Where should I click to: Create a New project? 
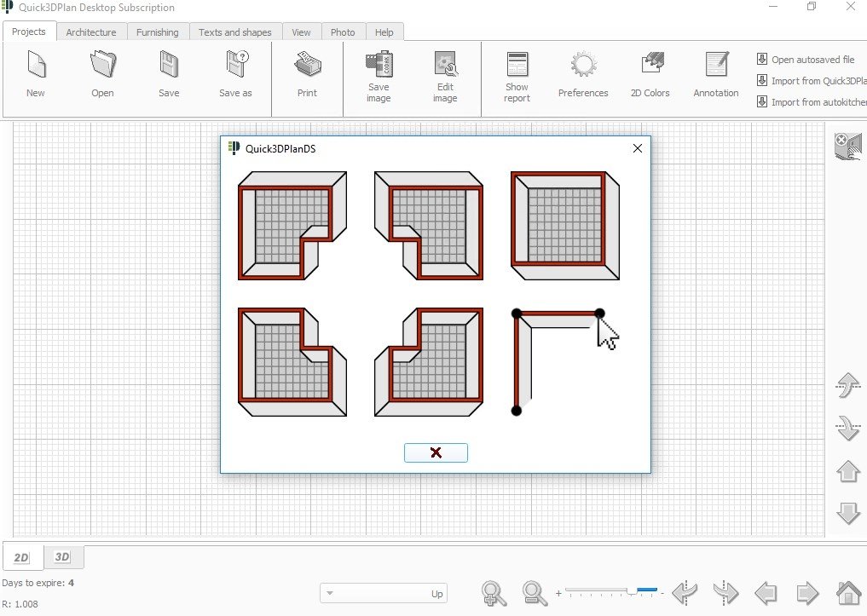[x=36, y=74]
